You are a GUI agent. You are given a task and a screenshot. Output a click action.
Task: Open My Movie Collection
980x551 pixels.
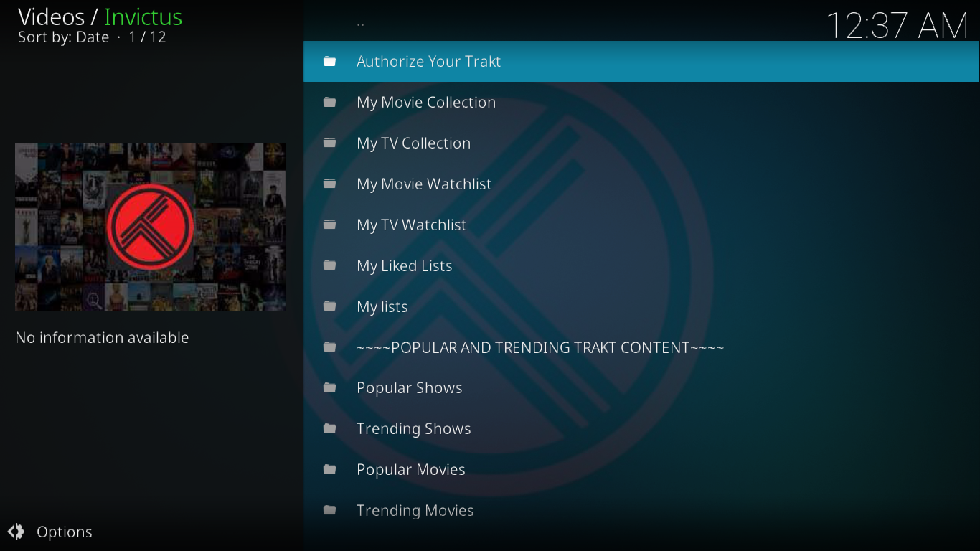(641, 102)
